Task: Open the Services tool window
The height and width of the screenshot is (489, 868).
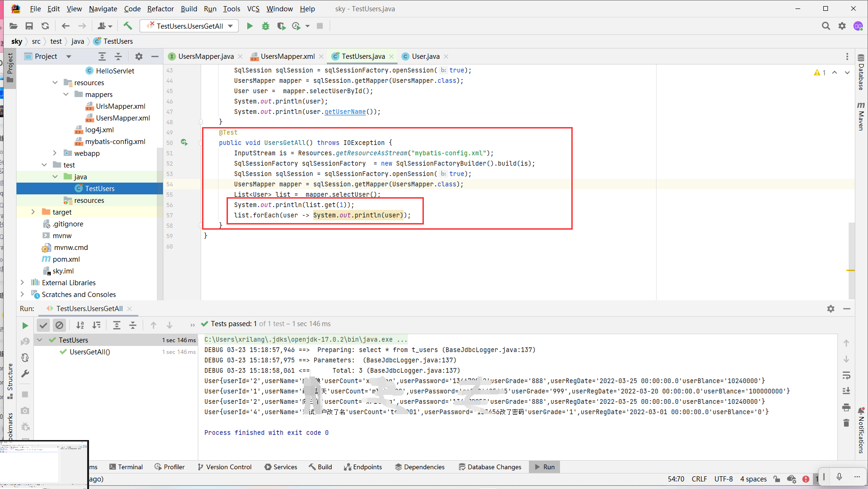Action: [281, 467]
